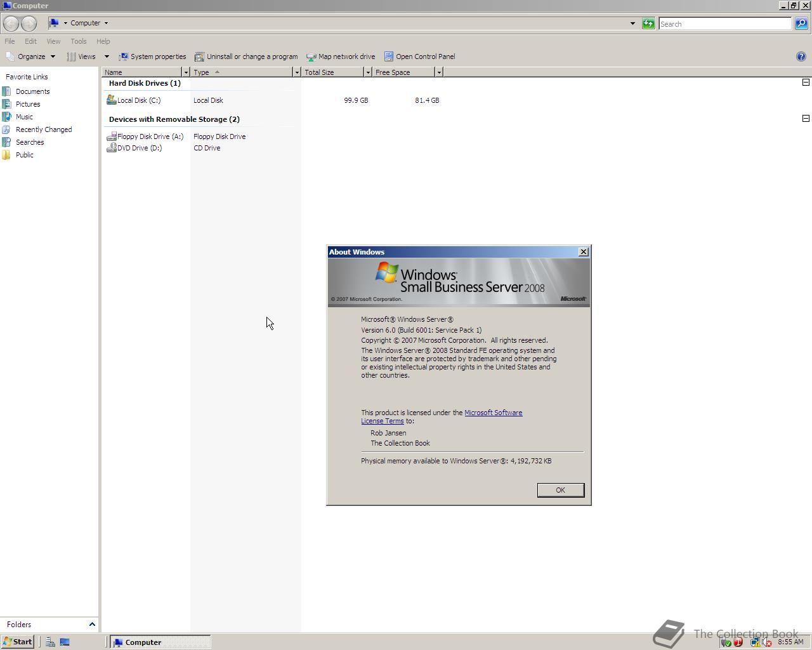Open Microsoft Software License Terms link

tap(493, 413)
